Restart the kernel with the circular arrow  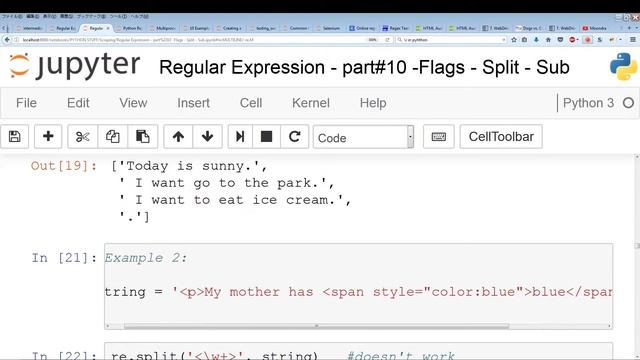coord(294,136)
